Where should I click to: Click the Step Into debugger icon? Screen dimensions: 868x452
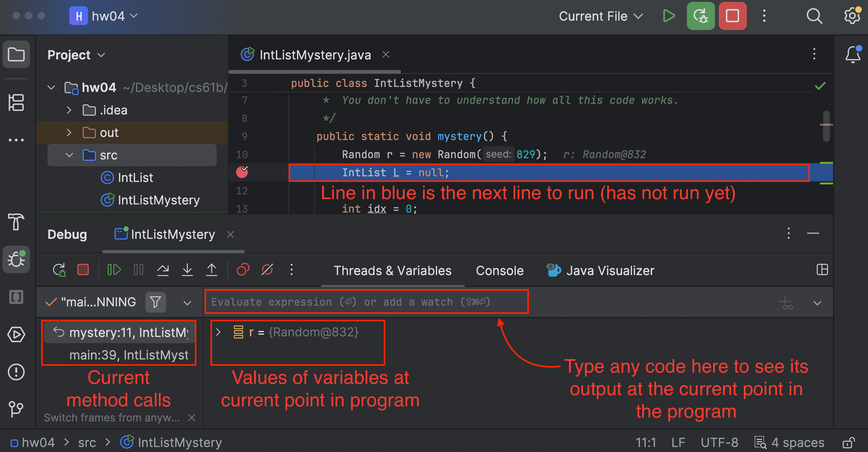187,269
